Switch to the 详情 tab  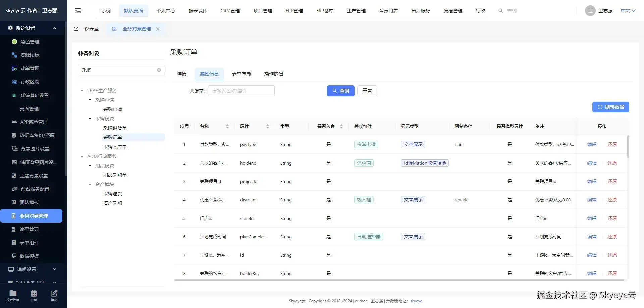click(x=182, y=74)
